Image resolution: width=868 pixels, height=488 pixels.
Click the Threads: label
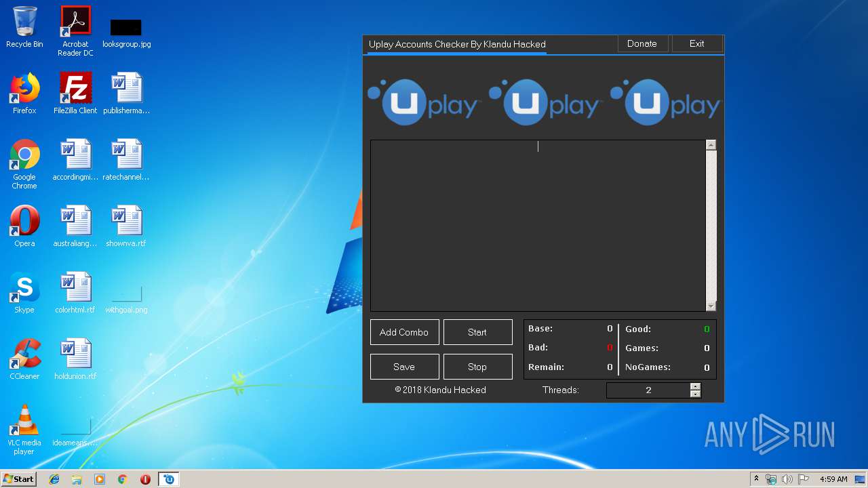(561, 390)
